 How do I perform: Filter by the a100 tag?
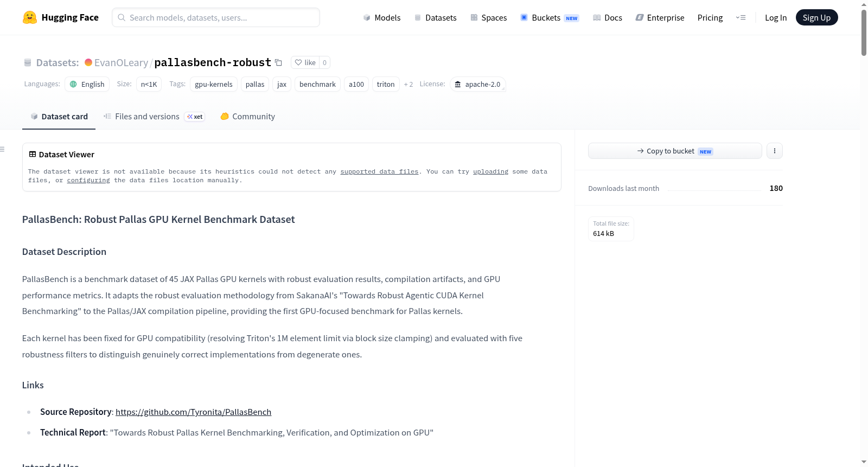coord(356,84)
